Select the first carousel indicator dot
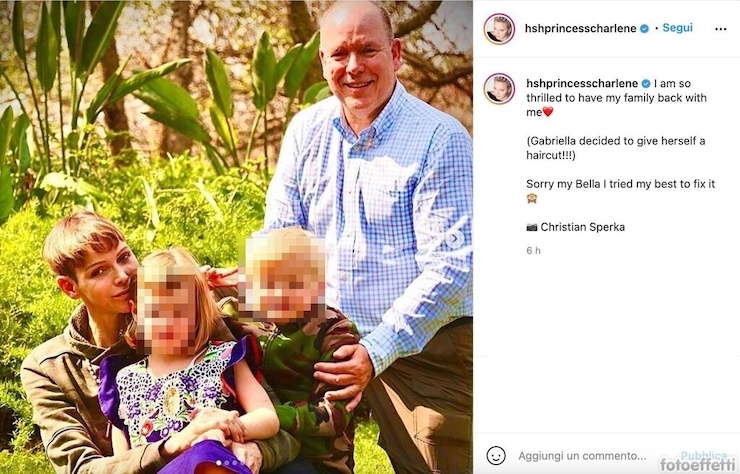This screenshot has height=474, width=740. click(x=218, y=462)
